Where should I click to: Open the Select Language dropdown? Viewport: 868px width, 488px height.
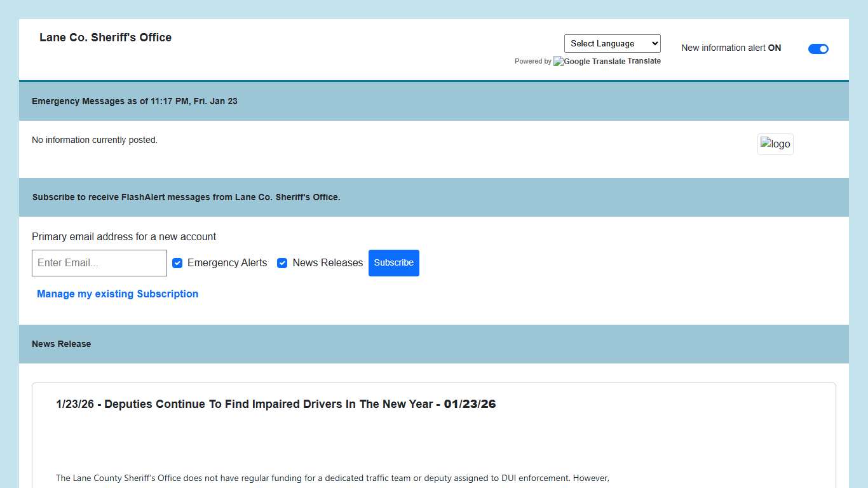pyautogui.click(x=612, y=44)
